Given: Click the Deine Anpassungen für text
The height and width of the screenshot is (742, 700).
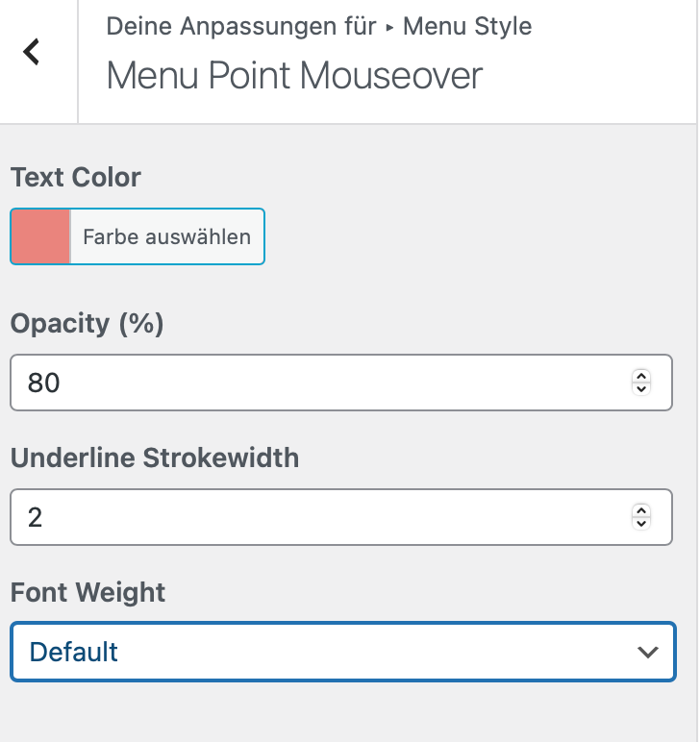Looking at the screenshot, I should click(240, 26).
